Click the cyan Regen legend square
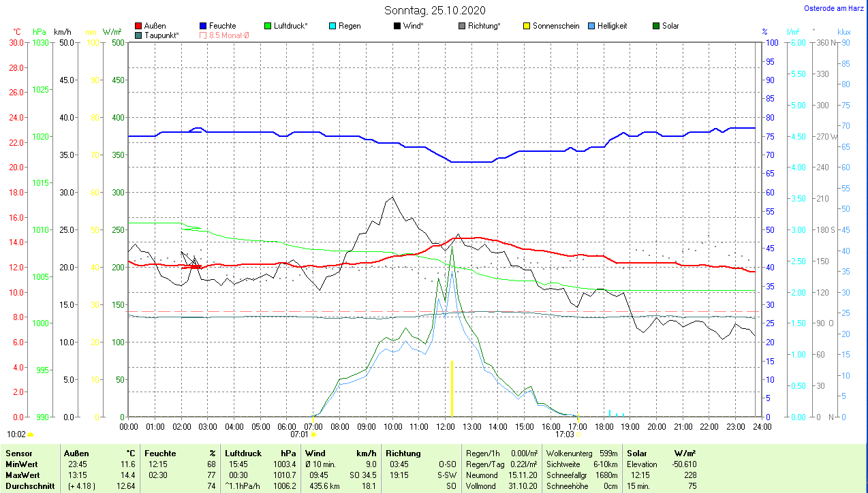The height and width of the screenshot is (493, 868). (x=332, y=26)
